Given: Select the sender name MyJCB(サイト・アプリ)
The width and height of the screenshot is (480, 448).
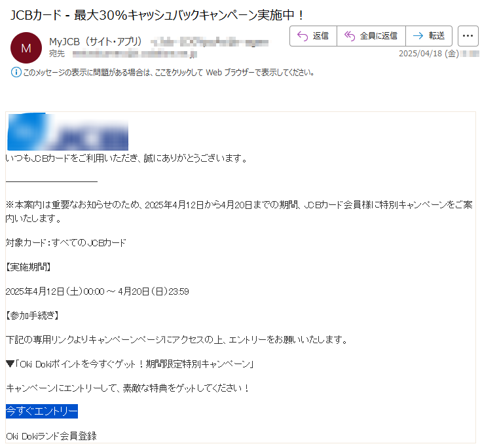Looking at the screenshot, I should tap(96, 42).
